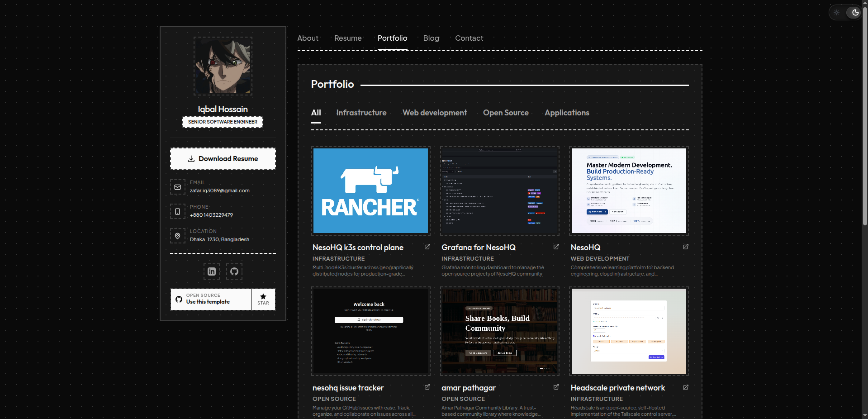Viewport: 868px width, 419px height.
Task: Select the Open Source filter
Action: [506, 113]
